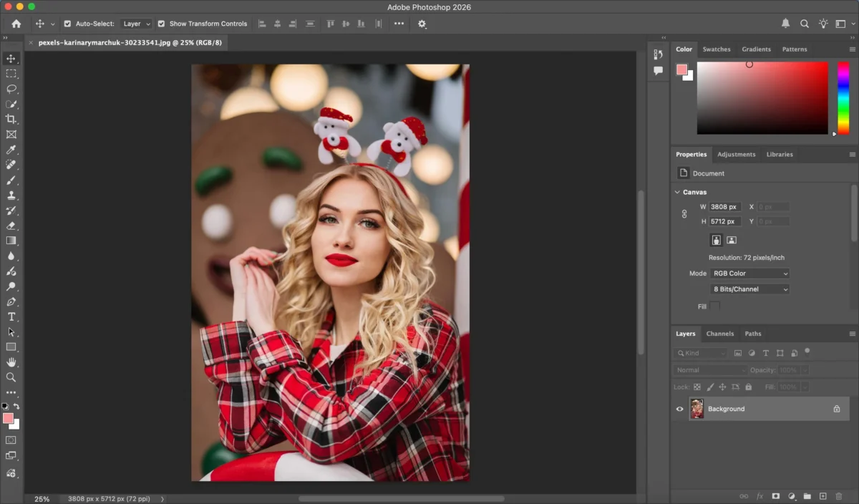Select the Lasso tool

click(x=11, y=89)
